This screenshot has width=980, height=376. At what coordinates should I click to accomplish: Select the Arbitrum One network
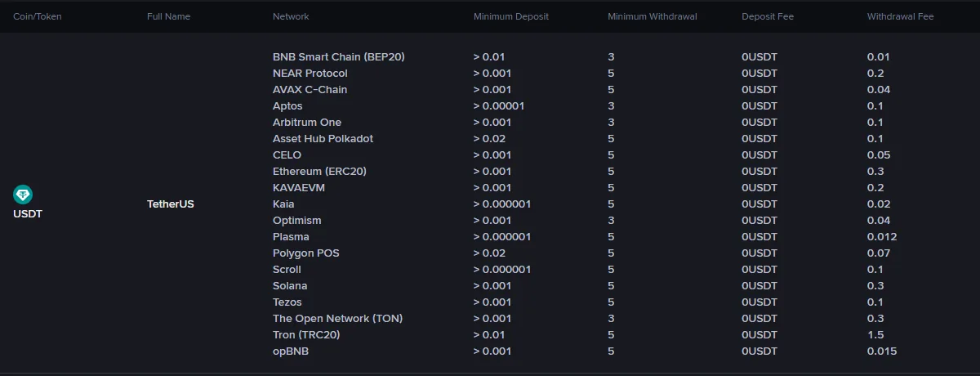pos(307,123)
